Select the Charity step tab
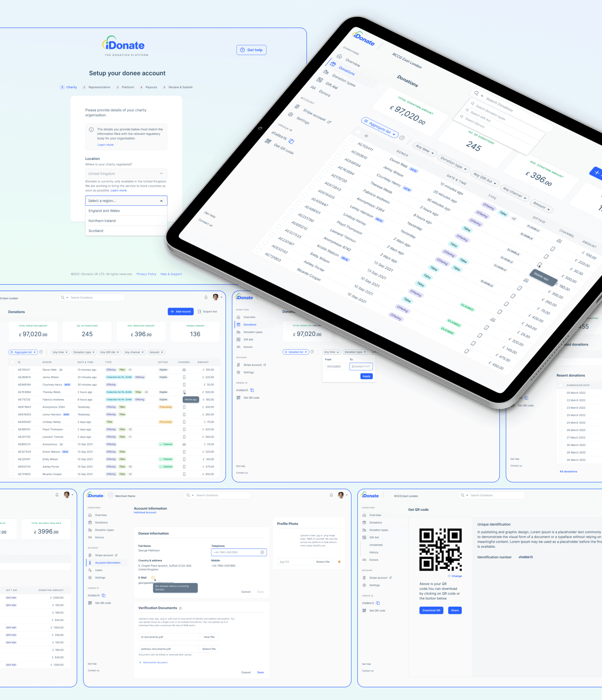602x700 pixels. tap(69, 87)
